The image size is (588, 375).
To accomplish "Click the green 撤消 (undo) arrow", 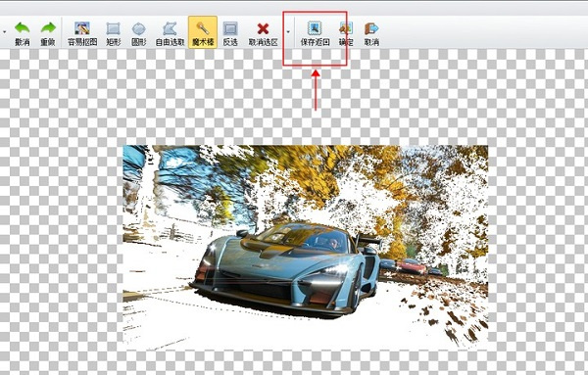I will point(23,33).
